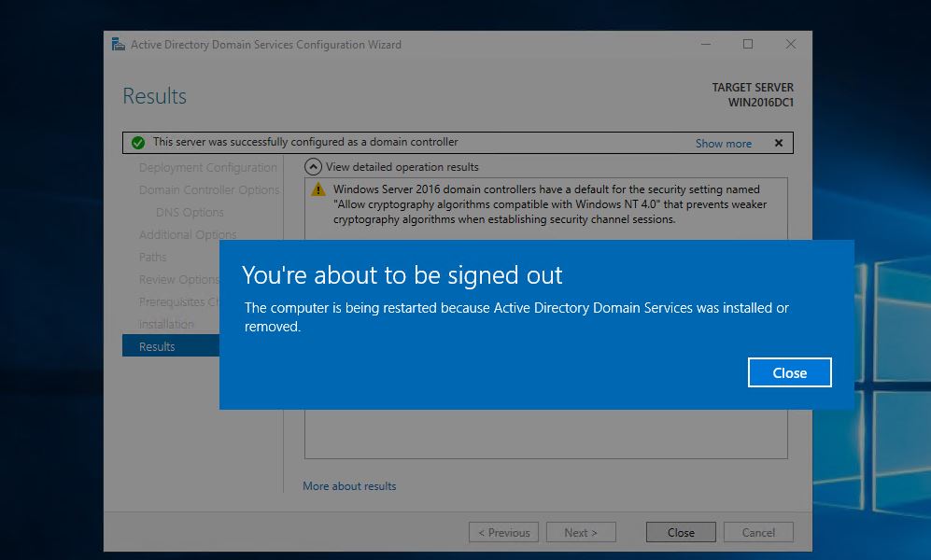Open the More about results link
The height and width of the screenshot is (560, 931).
pyautogui.click(x=349, y=486)
